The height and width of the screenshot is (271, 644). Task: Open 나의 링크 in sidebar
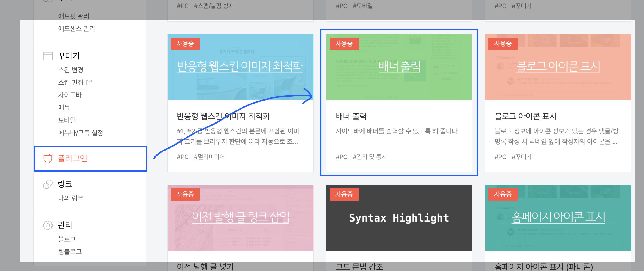click(x=71, y=198)
